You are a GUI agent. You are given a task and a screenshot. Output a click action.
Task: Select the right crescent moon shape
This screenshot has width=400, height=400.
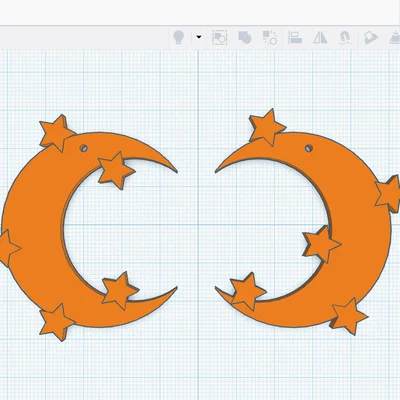pos(360,233)
